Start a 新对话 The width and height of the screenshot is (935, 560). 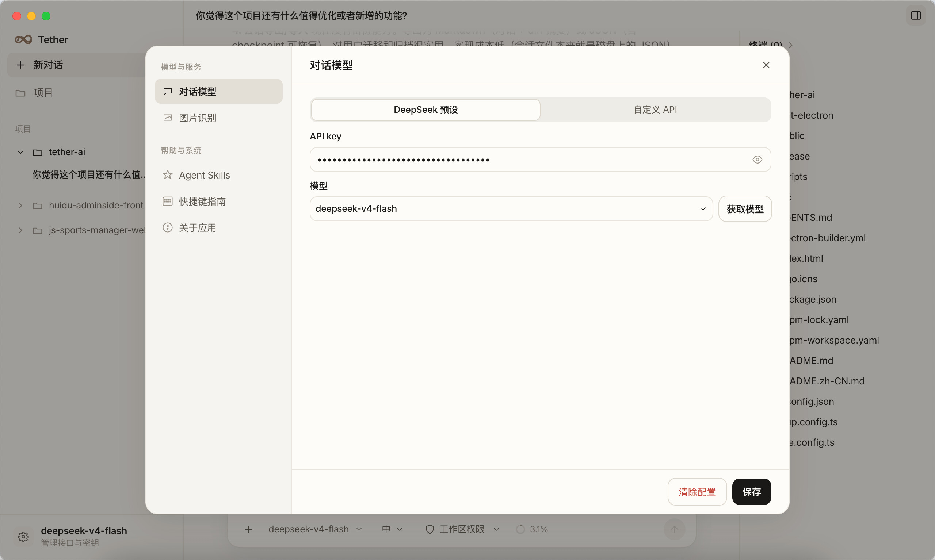pos(76,65)
